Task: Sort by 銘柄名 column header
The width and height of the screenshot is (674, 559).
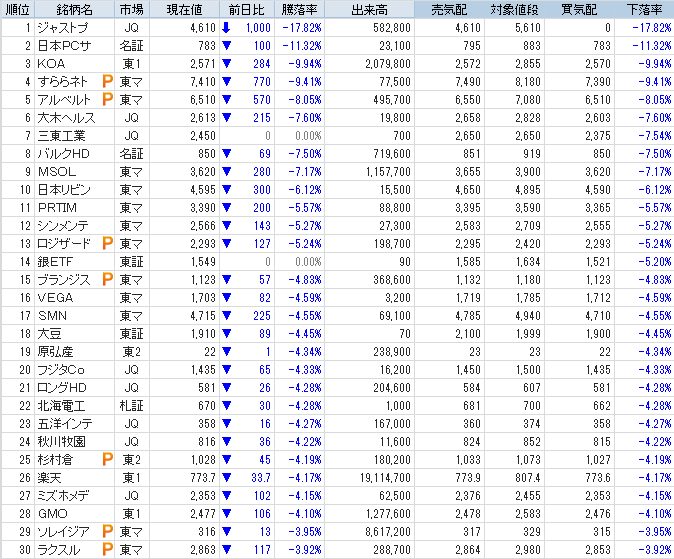Action: tap(74, 9)
